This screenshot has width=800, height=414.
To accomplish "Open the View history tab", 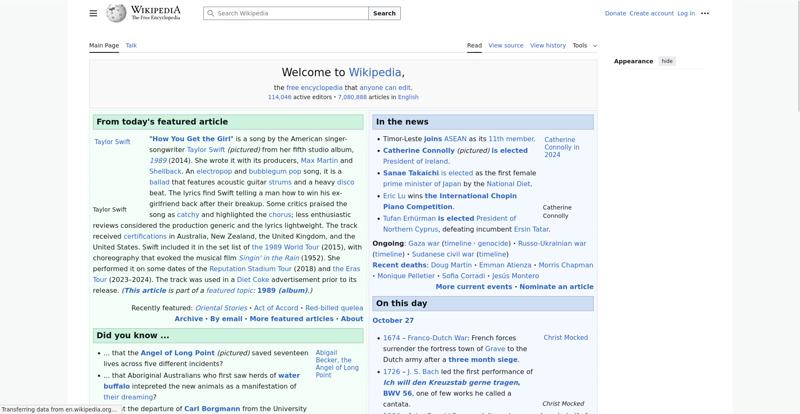I will click(x=547, y=45).
